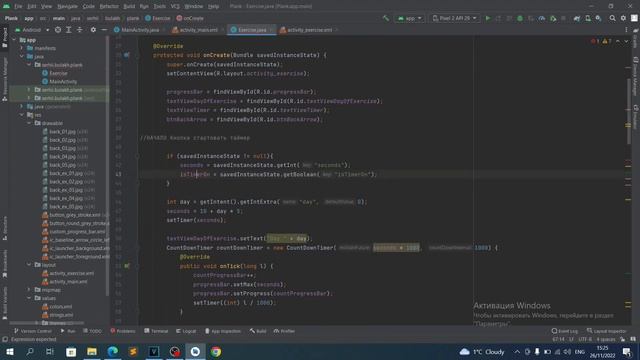Toggle the Gradle panel on right edge

[x=636, y=39]
